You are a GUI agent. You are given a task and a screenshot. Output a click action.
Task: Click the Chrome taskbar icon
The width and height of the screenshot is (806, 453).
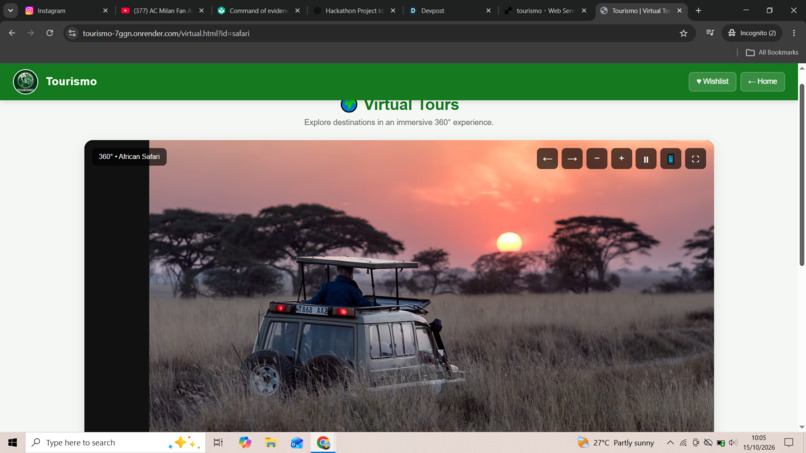pos(323,442)
